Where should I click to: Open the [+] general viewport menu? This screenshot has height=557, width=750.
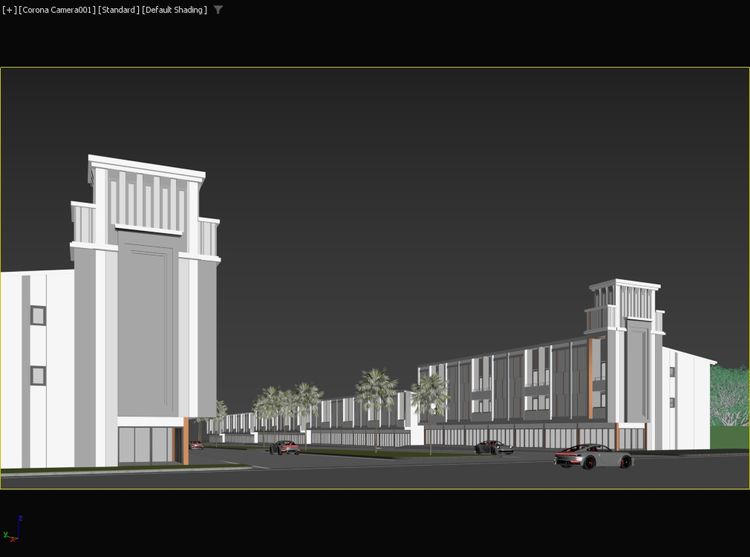pos(9,10)
